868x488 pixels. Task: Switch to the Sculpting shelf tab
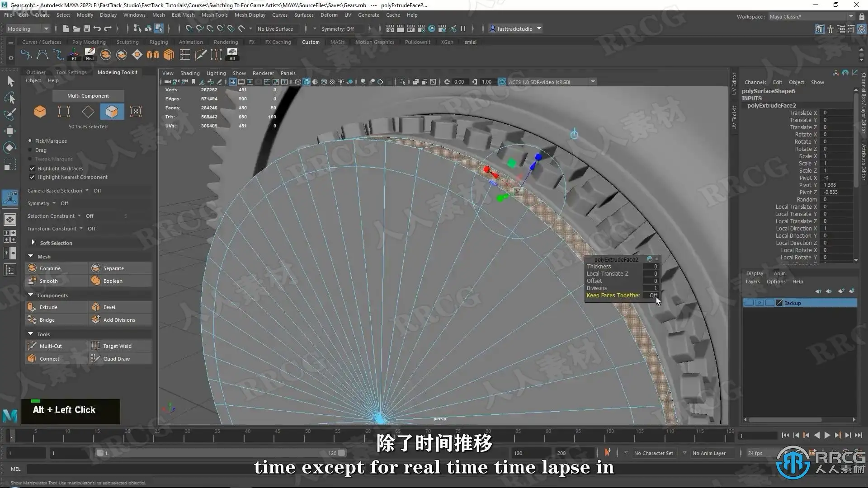[x=127, y=42]
